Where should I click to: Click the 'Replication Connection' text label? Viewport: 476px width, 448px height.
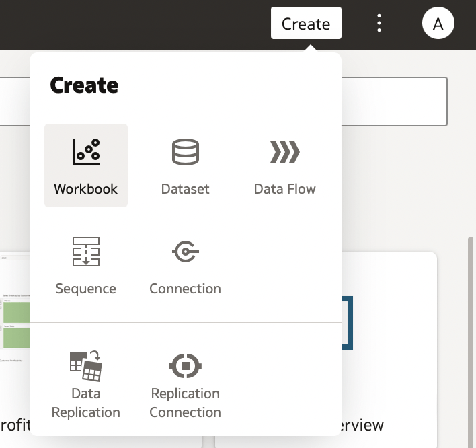point(185,403)
